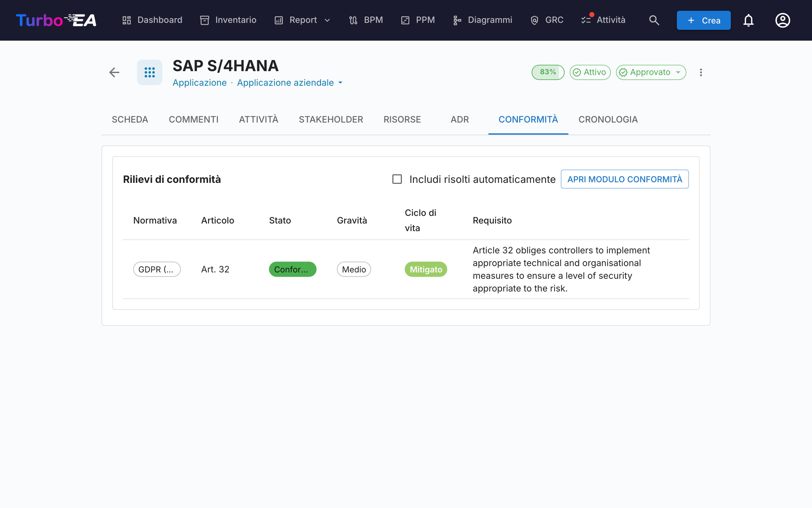Viewport: 812px width, 508px height.
Task: Click the Mitigato lifecycle chip
Action: tap(426, 269)
